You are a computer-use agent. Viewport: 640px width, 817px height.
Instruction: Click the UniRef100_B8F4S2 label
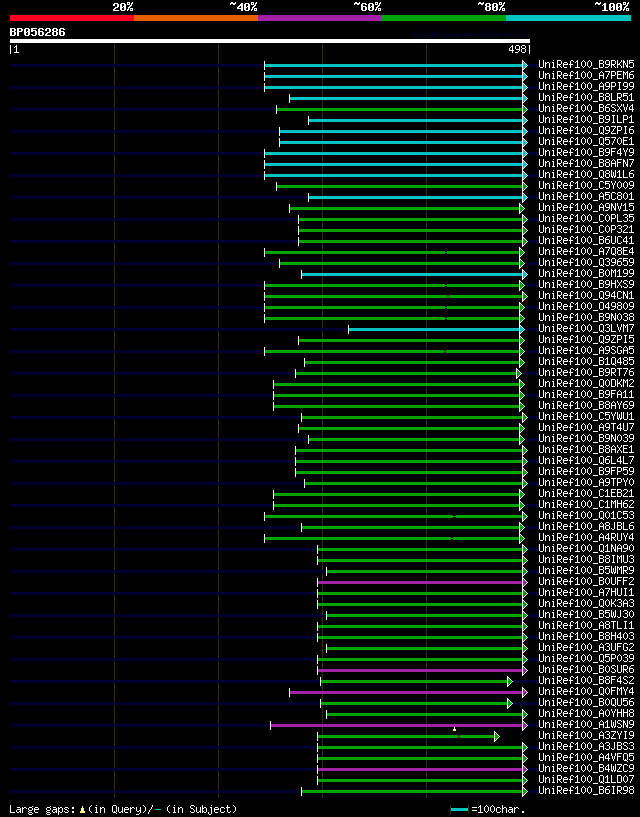(586, 680)
